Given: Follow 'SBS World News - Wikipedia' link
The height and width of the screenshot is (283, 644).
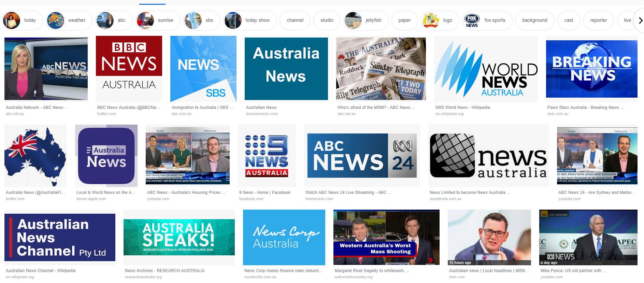Looking at the screenshot, I should tap(462, 108).
